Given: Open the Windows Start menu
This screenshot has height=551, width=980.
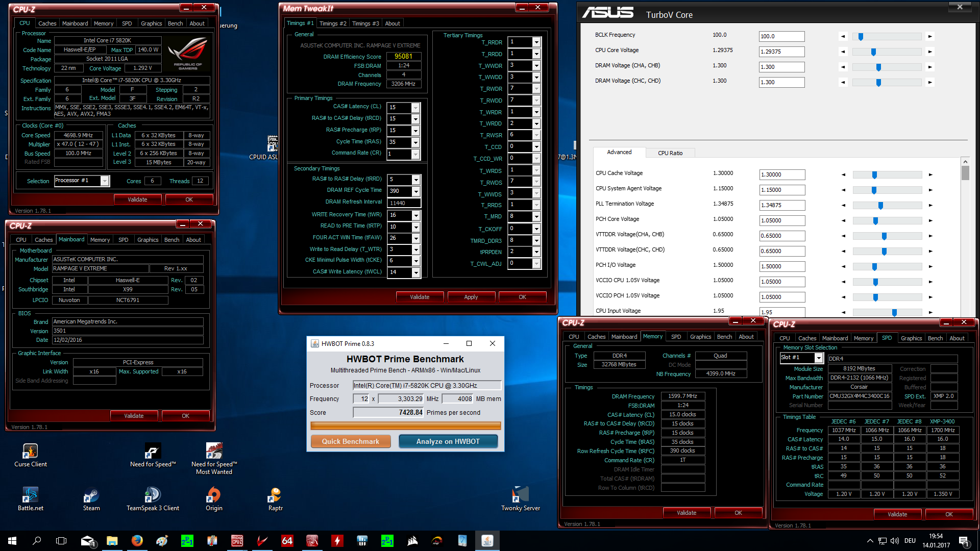Looking at the screenshot, I should coord(12,541).
